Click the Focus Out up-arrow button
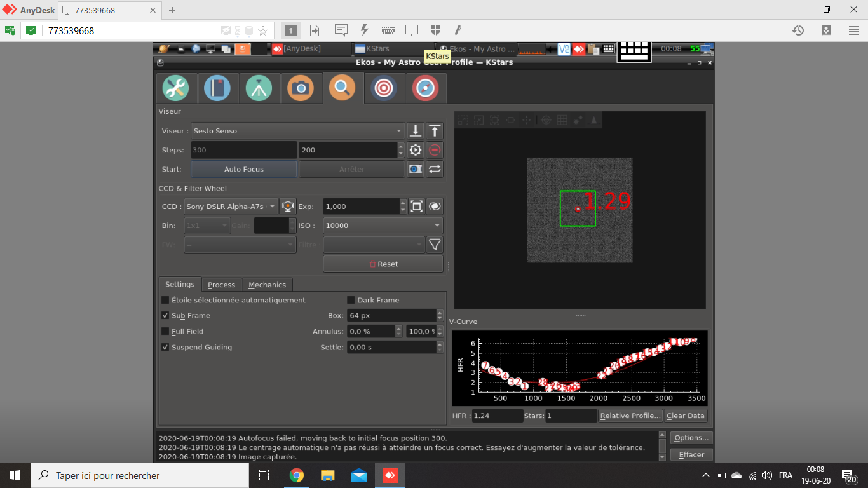This screenshot has width=868, height=488. pos(435,131)
